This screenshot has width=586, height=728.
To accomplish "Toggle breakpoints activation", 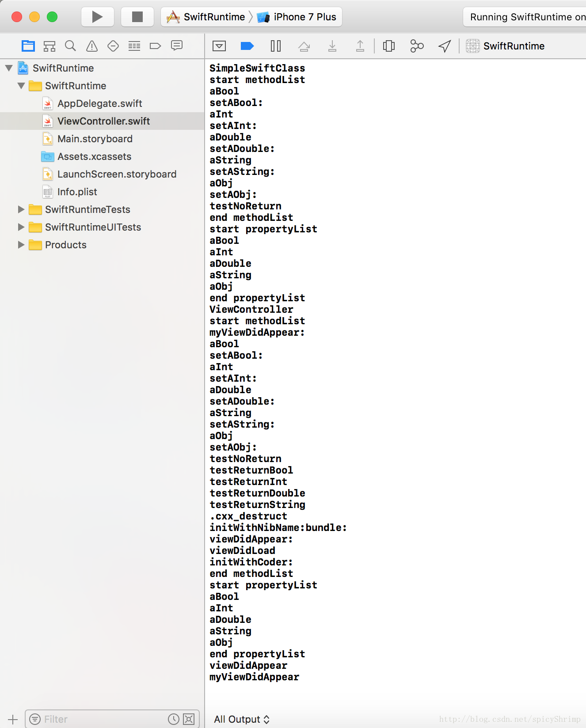I will coord(247,46).
